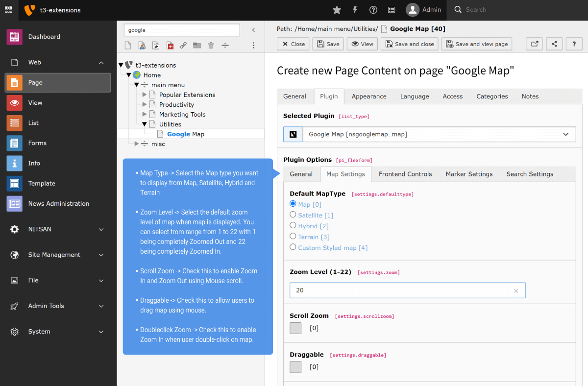Viewport: 588px width, 386px height.
Task: Expand the Popular Extensions tree node
Action: point(145,95)
